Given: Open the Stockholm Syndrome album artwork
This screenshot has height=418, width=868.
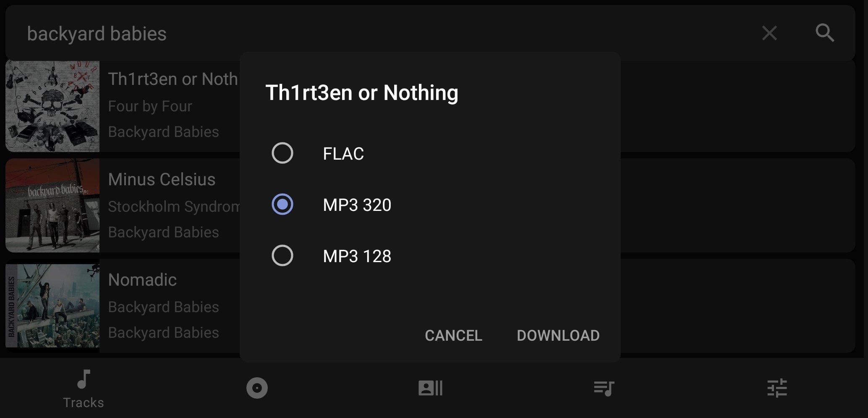Looking at the screenshot, I should coord(52,205).
